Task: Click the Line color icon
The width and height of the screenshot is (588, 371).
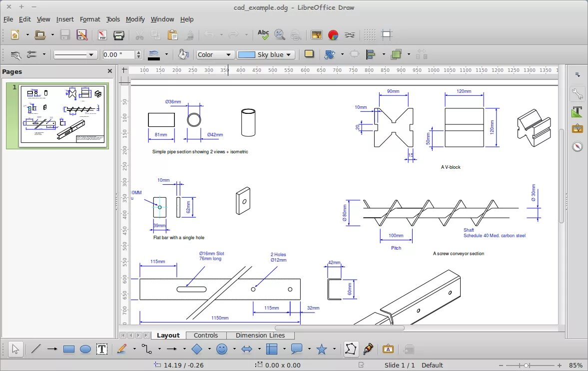Action: coord(154,55)
